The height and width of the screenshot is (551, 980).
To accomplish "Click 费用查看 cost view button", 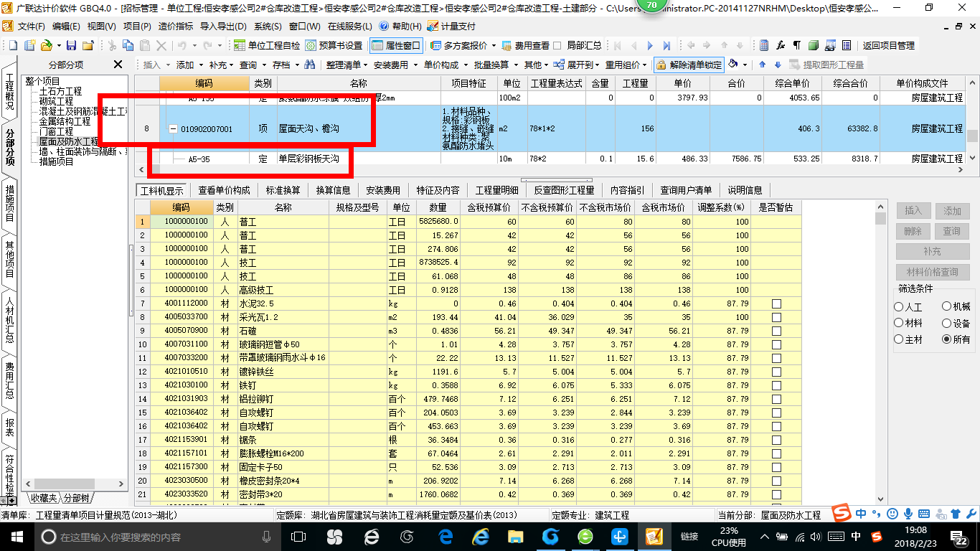I will 526,45.
